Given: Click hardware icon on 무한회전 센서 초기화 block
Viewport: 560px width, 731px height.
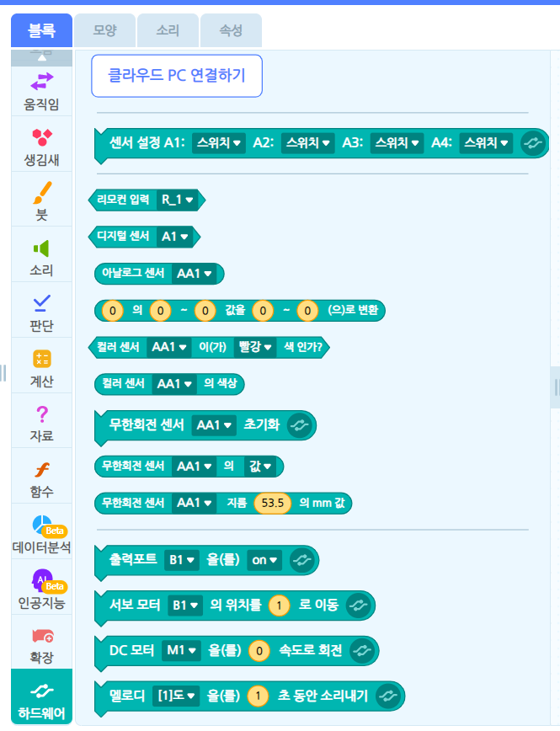Looking at the screenshot, I should (299, 424).
